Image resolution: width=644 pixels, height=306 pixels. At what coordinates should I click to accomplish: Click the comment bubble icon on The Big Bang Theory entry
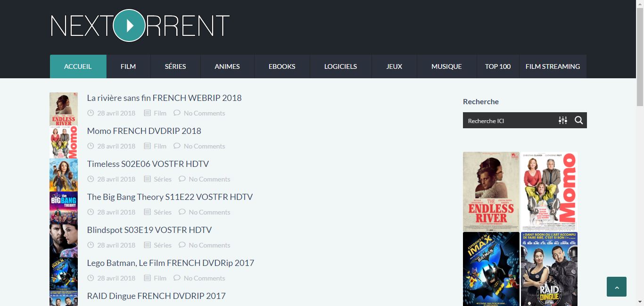[x=182, y=212]
